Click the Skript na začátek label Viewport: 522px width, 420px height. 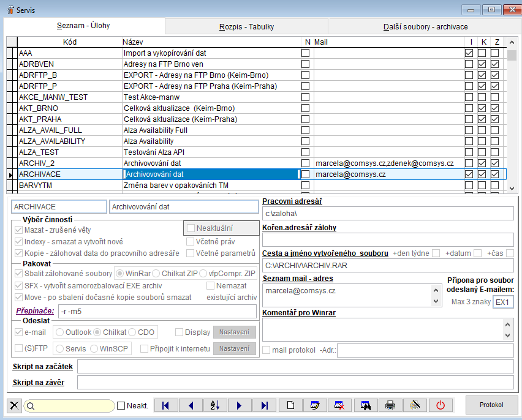pos(43,366)
